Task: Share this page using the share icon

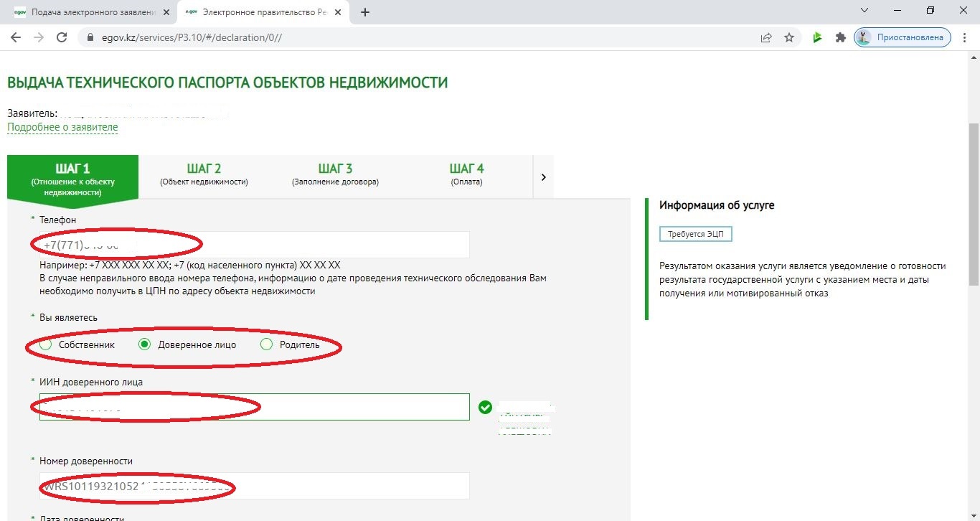Action: click(766, 37)
